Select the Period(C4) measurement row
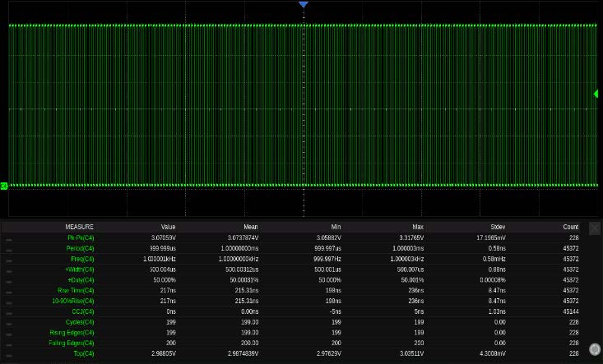This screenshot has height=364, width=603. (80, 248)
